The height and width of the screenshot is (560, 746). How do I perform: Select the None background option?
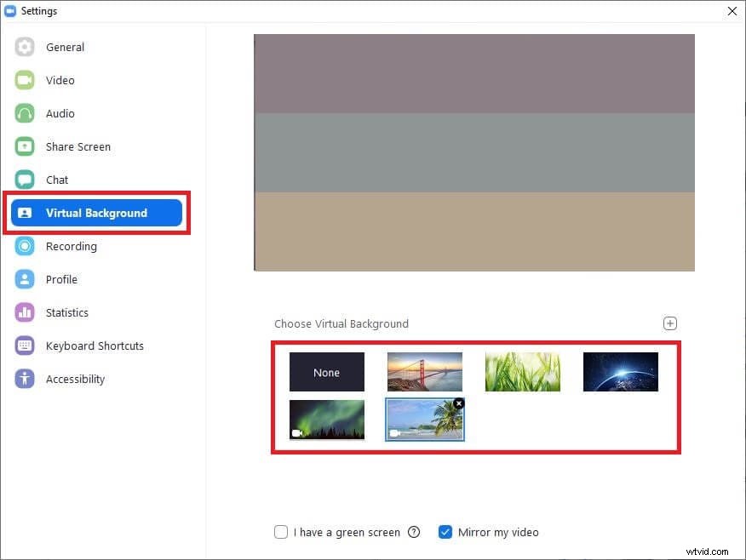pyautogui.click(x=326, y=372)
